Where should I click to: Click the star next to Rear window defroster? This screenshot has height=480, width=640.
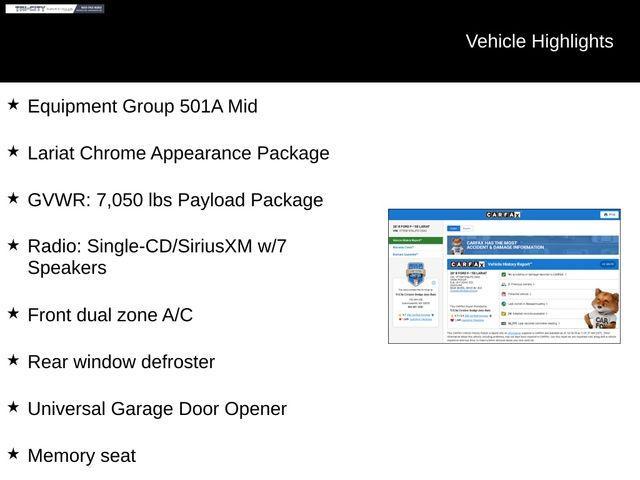(x=13, y=360)
